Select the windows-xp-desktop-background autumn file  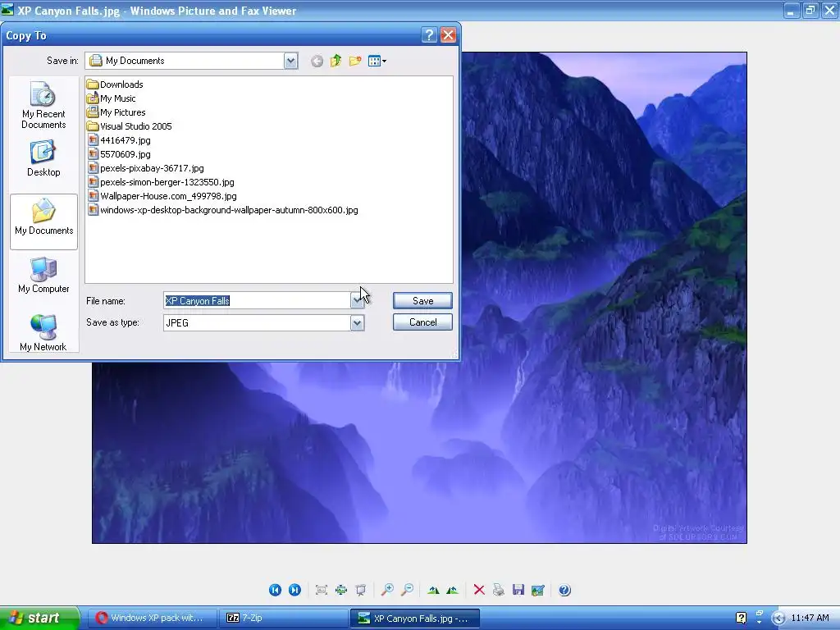[x=222, y=209]
